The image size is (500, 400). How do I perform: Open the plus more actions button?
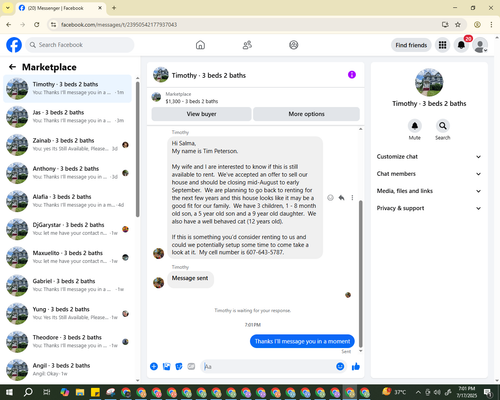pyautogui.click(x=154, y=366)
